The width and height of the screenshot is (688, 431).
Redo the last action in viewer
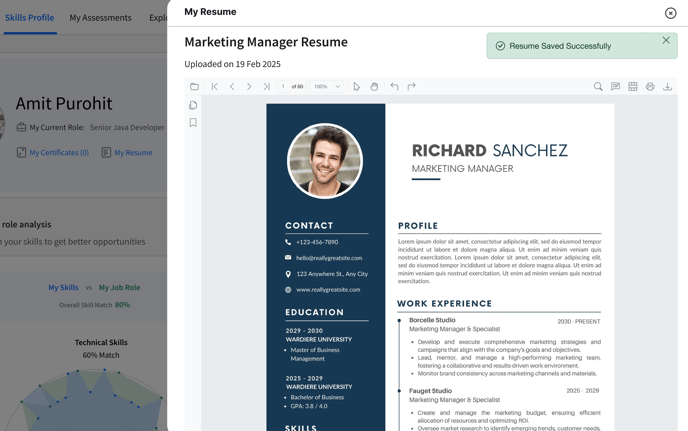coord(411,86)
